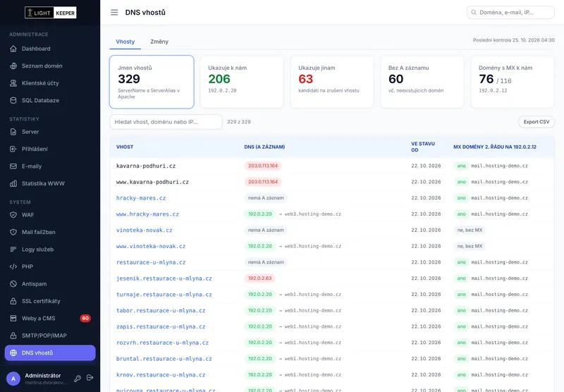Screen dimensions: 564x392
Task: Click the 192.0.2.63 badge for jesenik row
Action: 259,278
